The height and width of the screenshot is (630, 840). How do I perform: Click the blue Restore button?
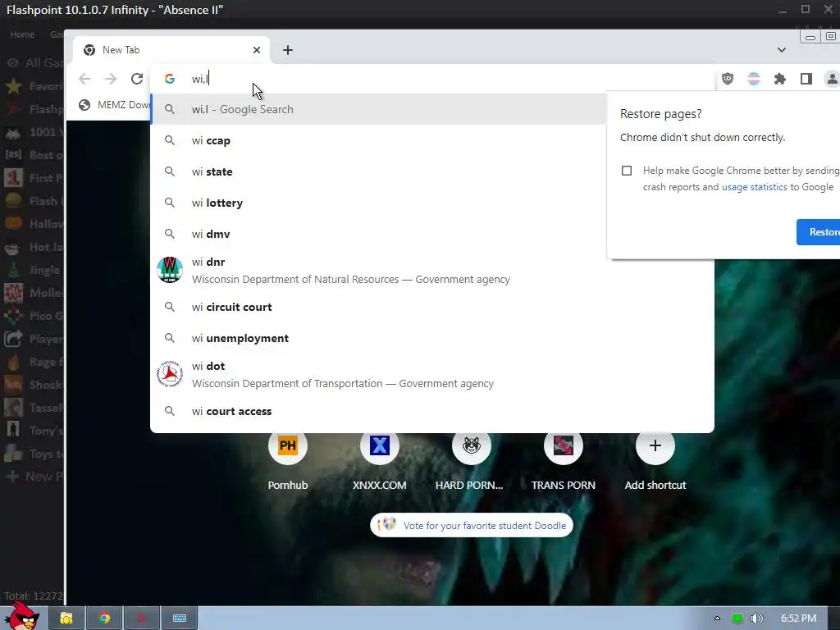point(819,232)
